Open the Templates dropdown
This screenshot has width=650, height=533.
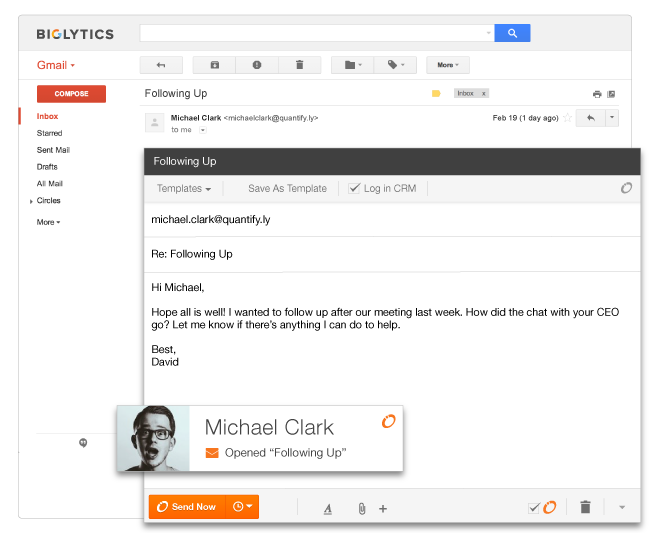[x=184, y=189]
